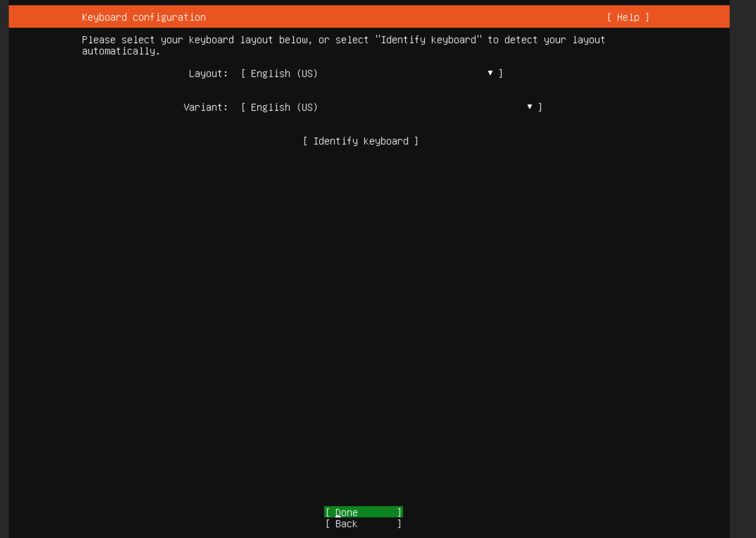Confirm with the green Done button

[x=363, y=512]
